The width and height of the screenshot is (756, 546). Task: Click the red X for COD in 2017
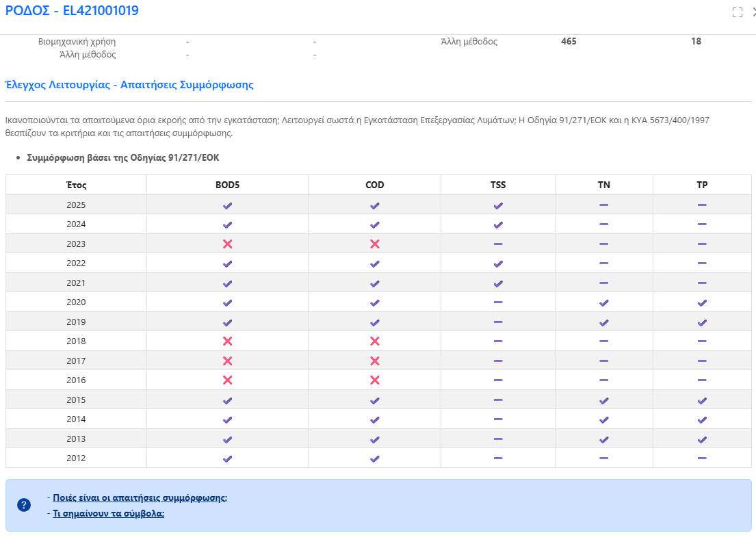pos(375,361)
